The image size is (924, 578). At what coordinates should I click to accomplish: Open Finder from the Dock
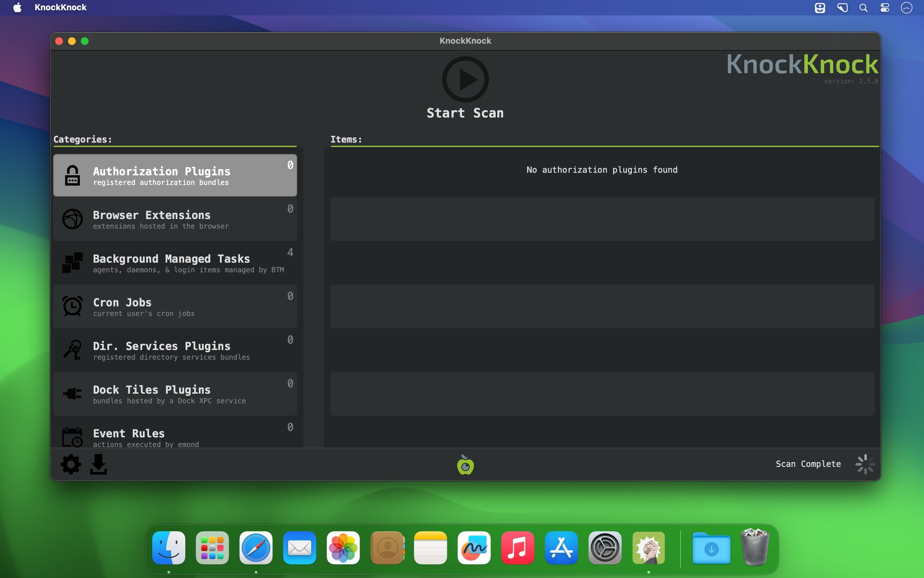169,548
